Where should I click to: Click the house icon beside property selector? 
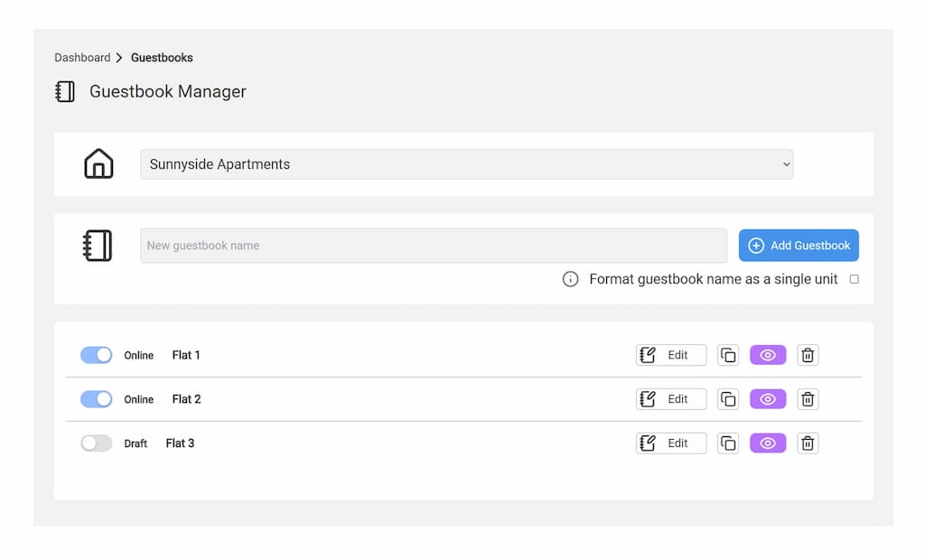coord(98,164)
